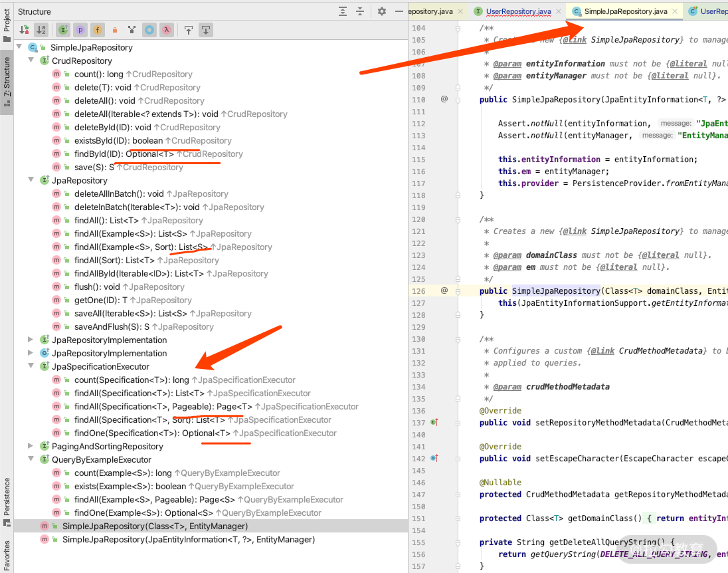The width and height of the screenshot is (728, 573).
Task: Unfold the collapsed method at line 137
Action: click(458, 423)
